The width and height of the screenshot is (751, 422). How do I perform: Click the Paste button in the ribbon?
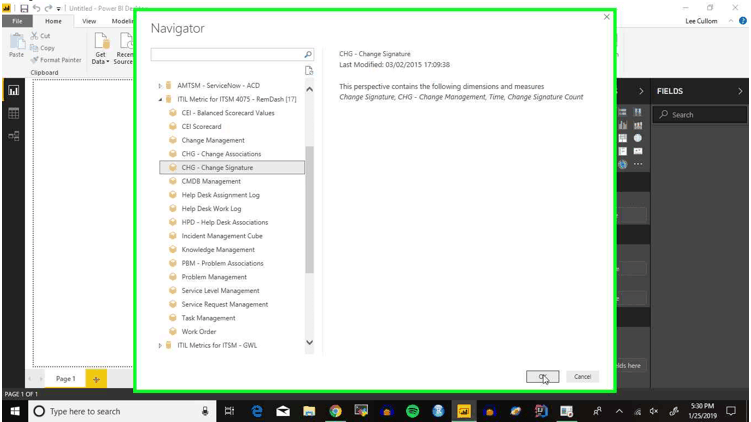pyautogui.click(x=16, y=46)
